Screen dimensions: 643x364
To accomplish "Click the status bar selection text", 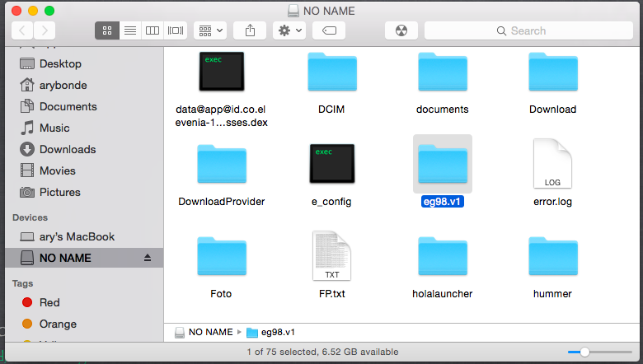I will click(x=322, y=352).
